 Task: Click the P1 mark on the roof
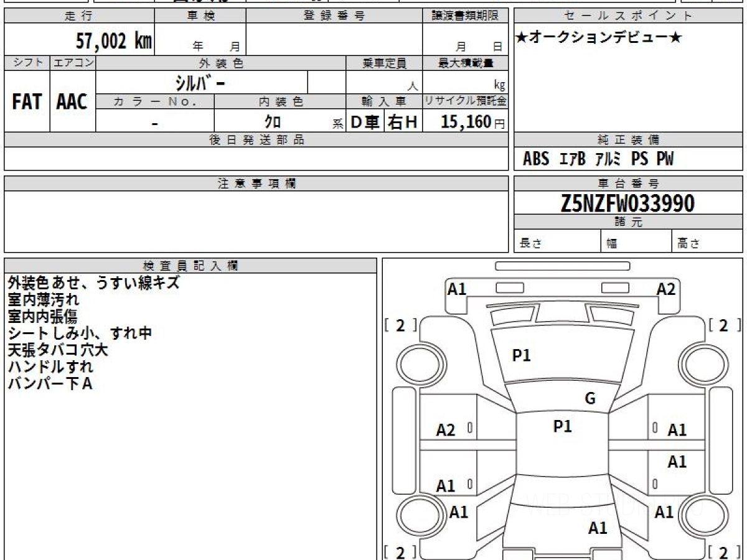pos(563,426)
